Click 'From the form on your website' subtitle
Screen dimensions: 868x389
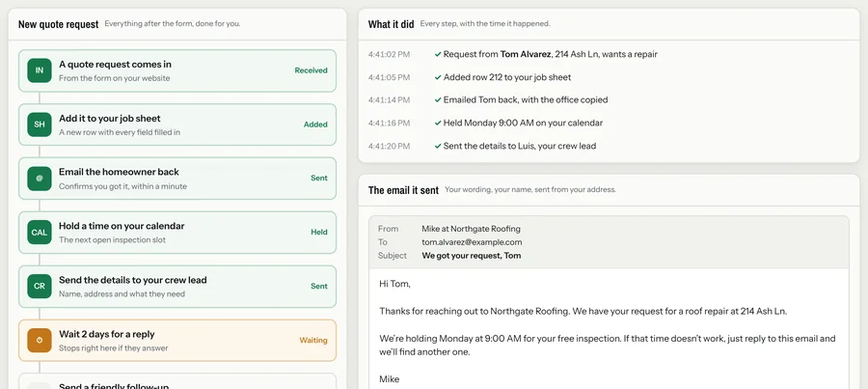115,78
